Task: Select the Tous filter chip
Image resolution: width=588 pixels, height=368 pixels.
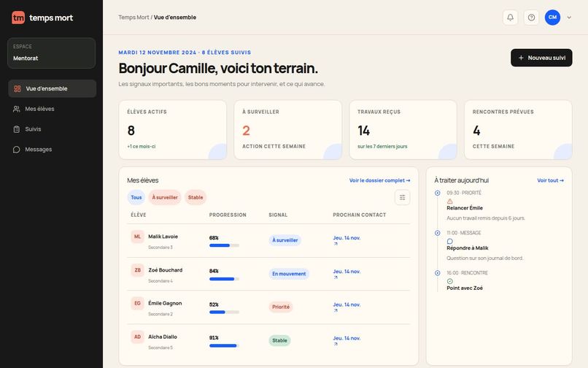Action: click(x=136, y=198)
